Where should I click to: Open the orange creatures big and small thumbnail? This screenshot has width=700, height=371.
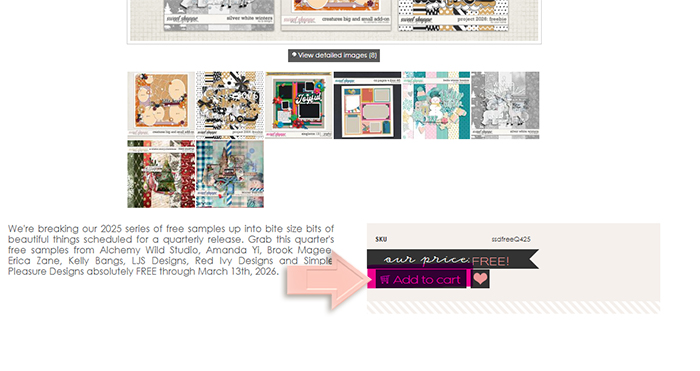point(161,105)
